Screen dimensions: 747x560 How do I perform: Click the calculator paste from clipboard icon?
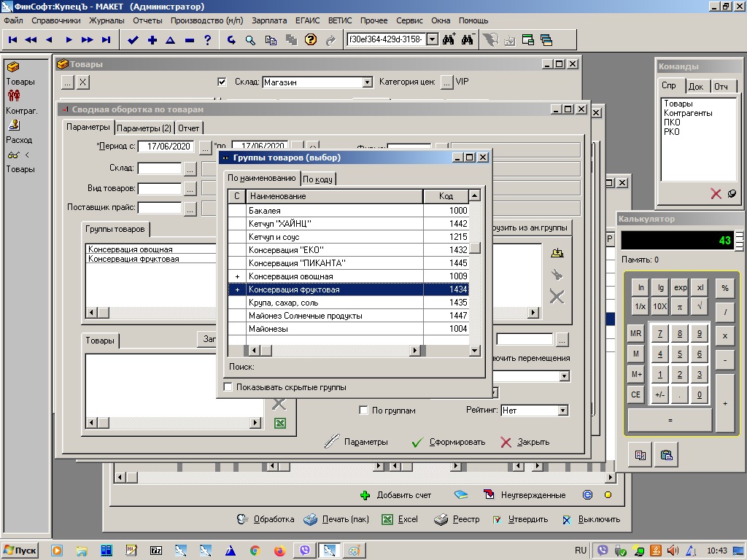tap(665, 455)
